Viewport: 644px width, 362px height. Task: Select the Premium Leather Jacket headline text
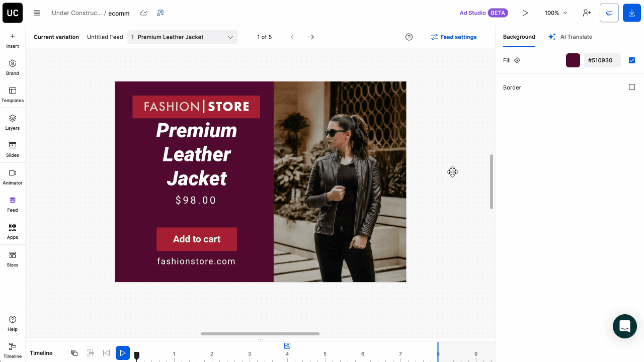tap(196, 154)
